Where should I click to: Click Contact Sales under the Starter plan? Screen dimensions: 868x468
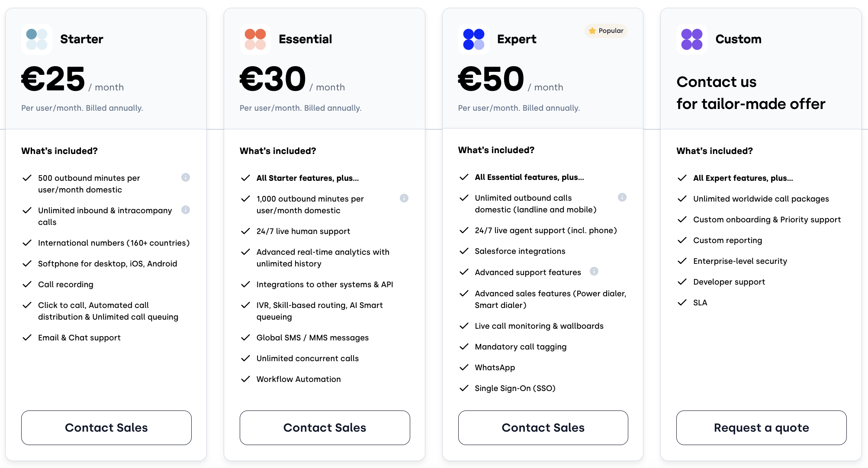point(106,428)
